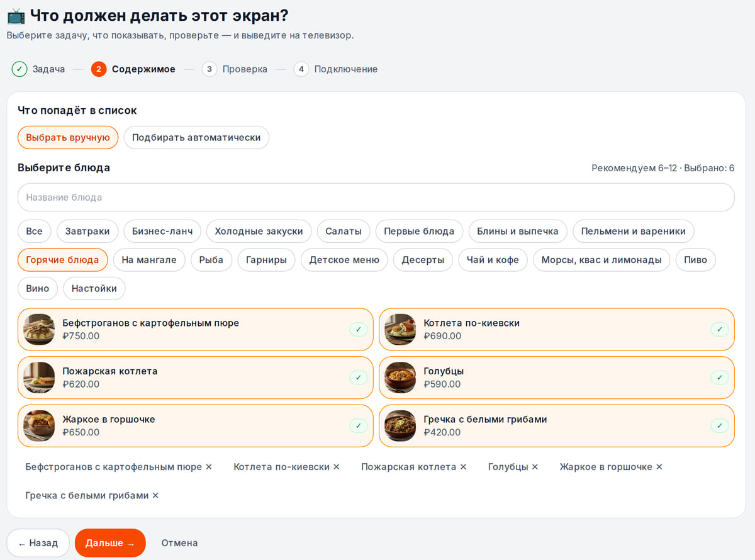This screenshot has width=755, height=560.
Task: Click the TV emoji in the heading
Action: point(16,16)
